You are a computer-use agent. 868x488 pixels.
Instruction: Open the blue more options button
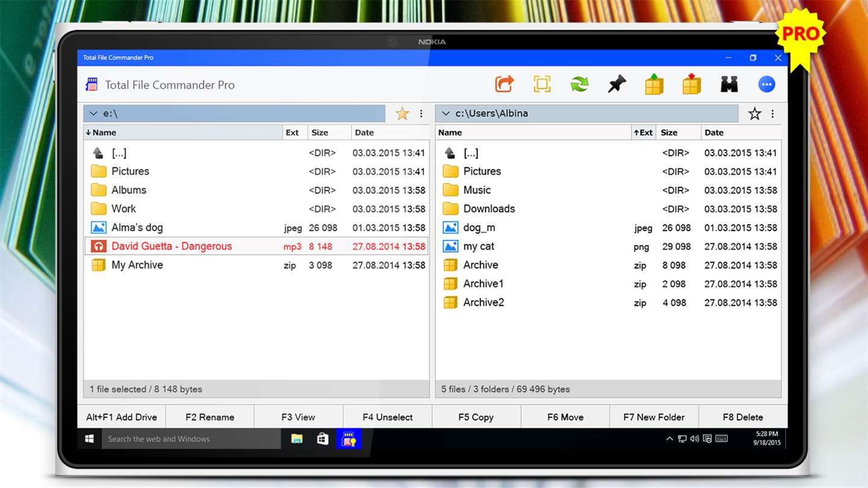767,84
